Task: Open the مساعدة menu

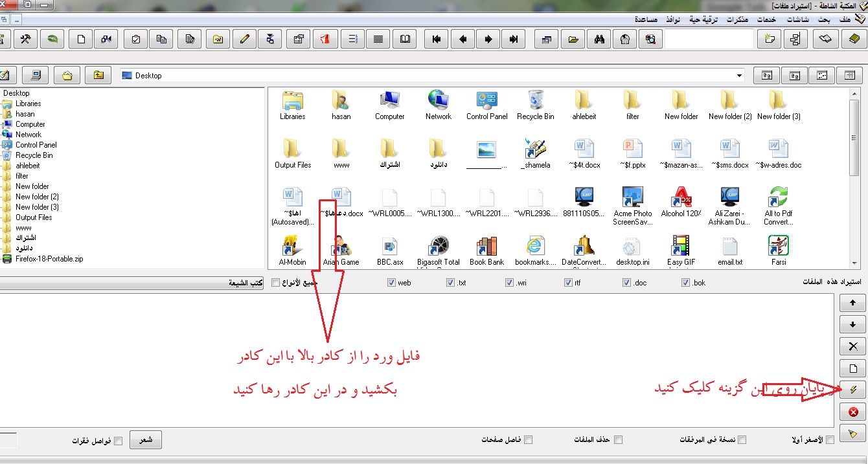Action: (646, 20)
